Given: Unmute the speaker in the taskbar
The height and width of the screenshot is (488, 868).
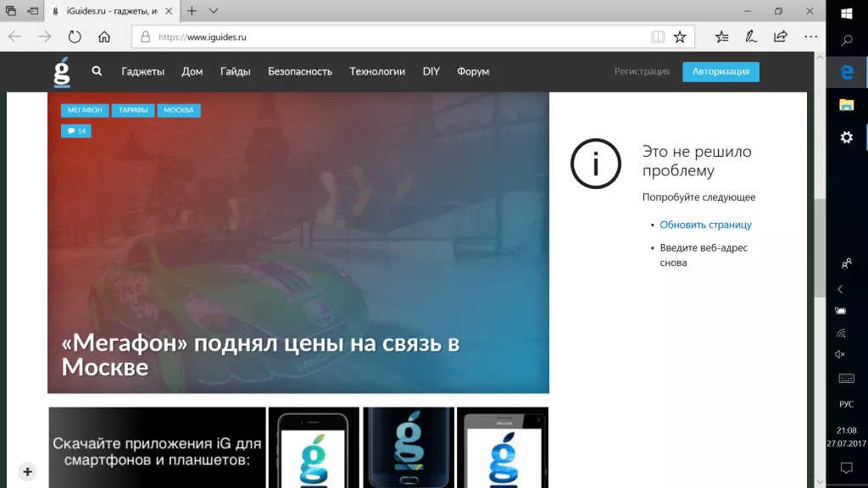Looking at the screenshot, I should tap(840, 353).
